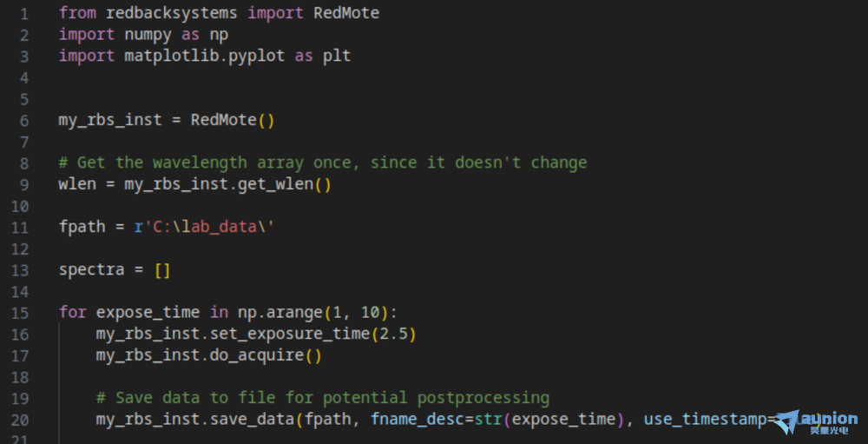
Task: Click line number 6 in gutter
Action: click(23, 120)
